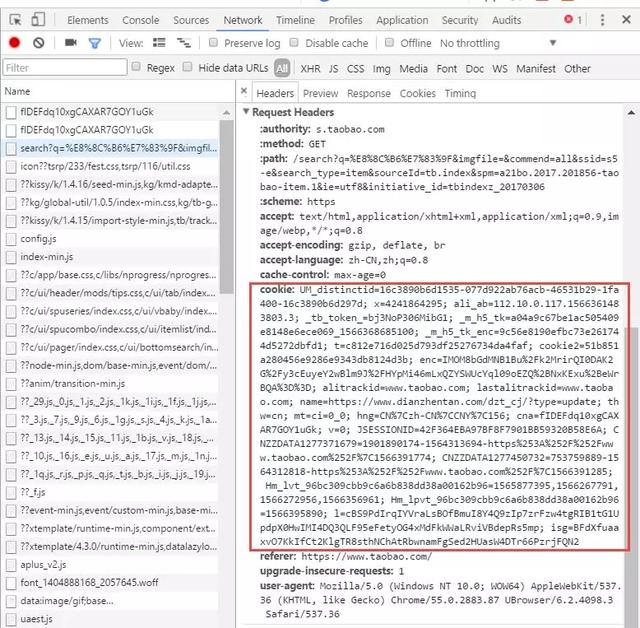
Task: Select the font_1404888168_2057645.woff request
Action: (110, 582)
